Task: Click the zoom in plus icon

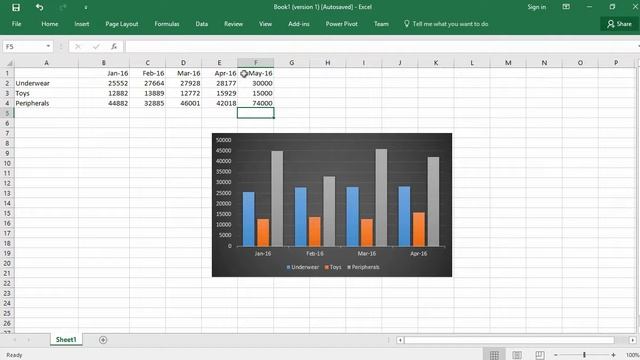Action: 613,355
